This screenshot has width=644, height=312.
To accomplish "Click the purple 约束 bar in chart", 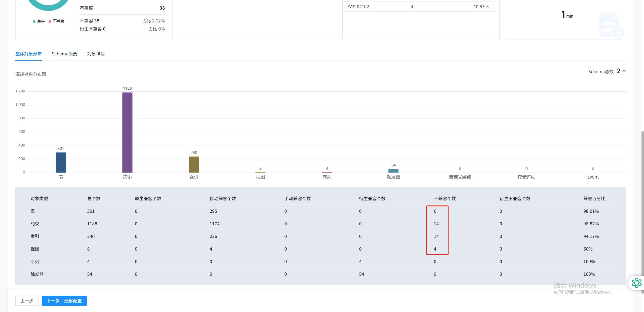I will (127, 132).
